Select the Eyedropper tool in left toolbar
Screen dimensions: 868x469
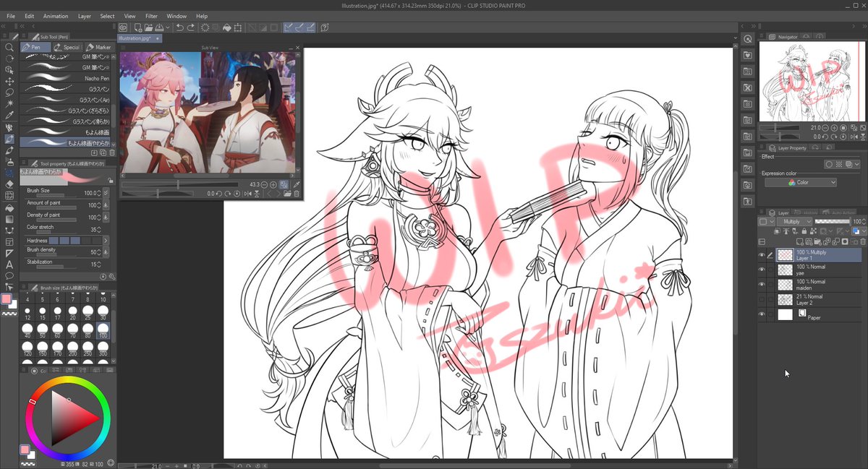click(x=9, y=116)
